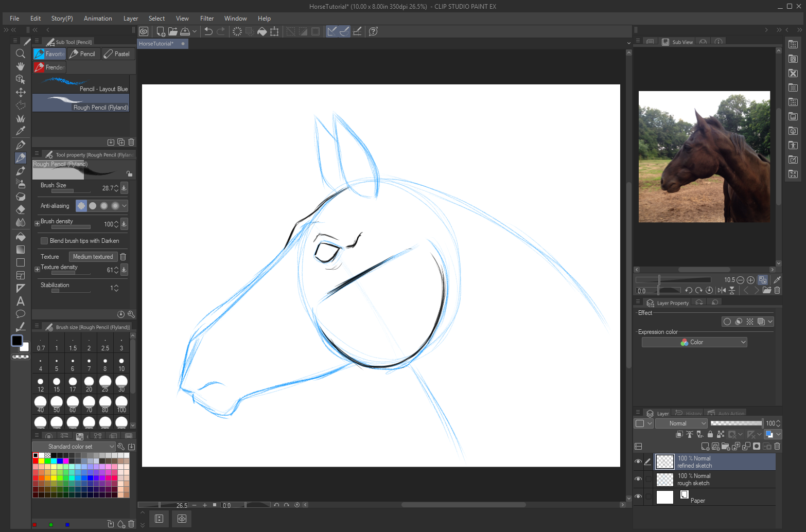This screenshot has width=806, height=532.
Task: Select brush size 20 preset
Action: tap(89, 384)
